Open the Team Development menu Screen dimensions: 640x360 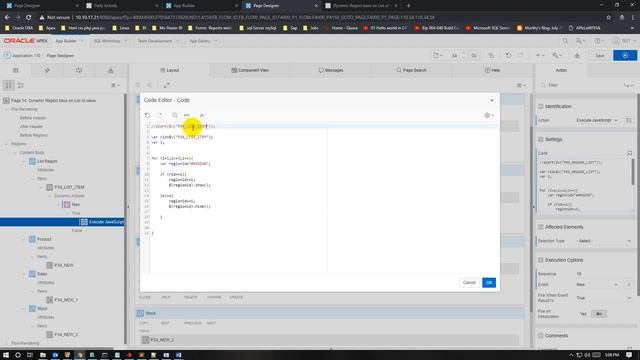point(157,41)
